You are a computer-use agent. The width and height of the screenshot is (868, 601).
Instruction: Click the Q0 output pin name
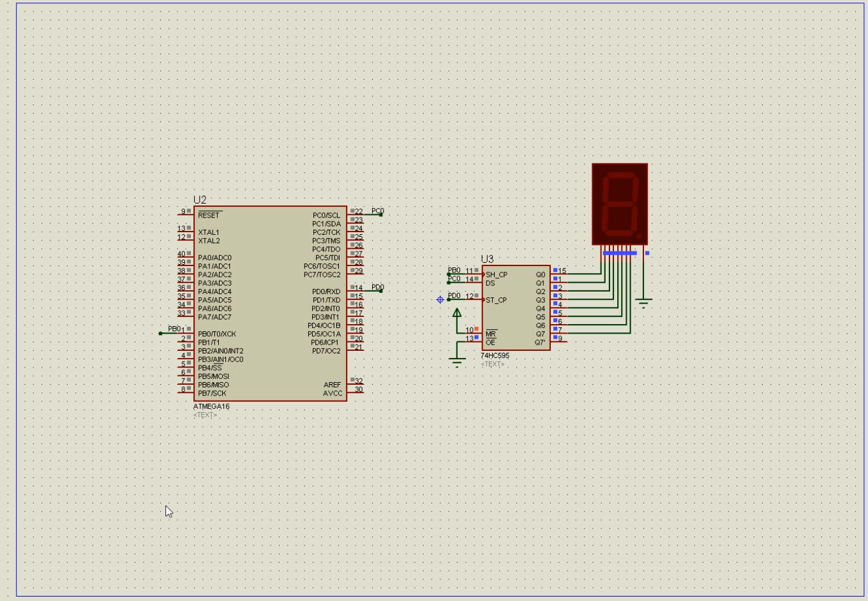click(x=541, y=275)
